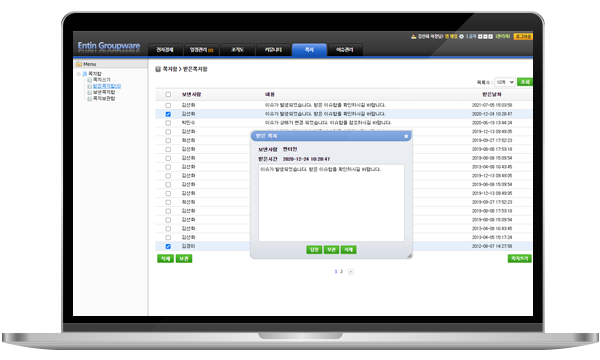The height and width of the screenshot is (360, 600).
Task: Switch to the 이슈관리 tab
Action: tap(345, 50)
